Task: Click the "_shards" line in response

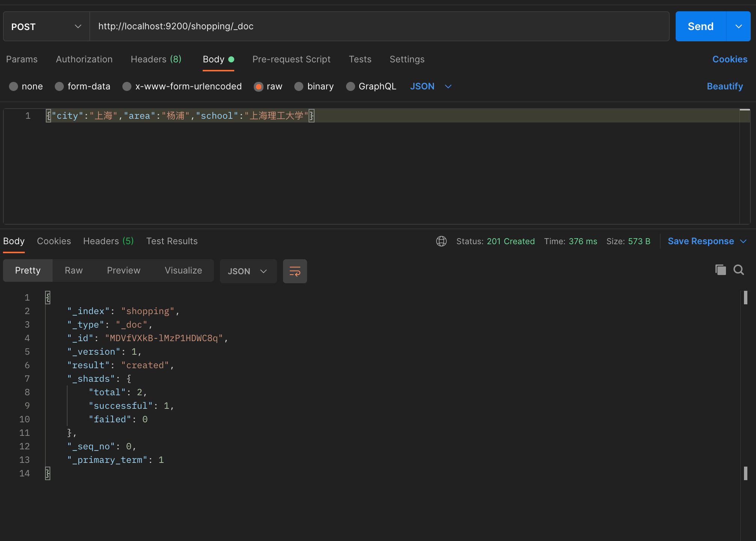Action: point(99,379)
